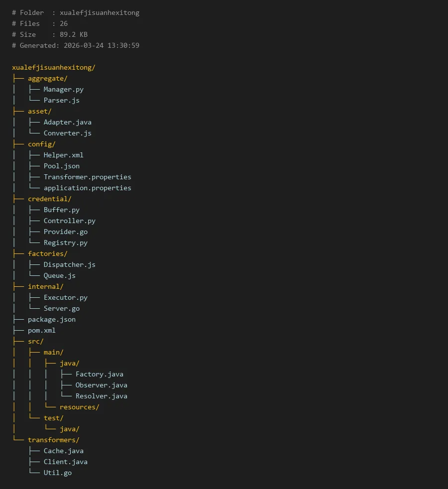Select the pom.xml file
The height and width of the screenshot is (489, 448).
[41, 330]
